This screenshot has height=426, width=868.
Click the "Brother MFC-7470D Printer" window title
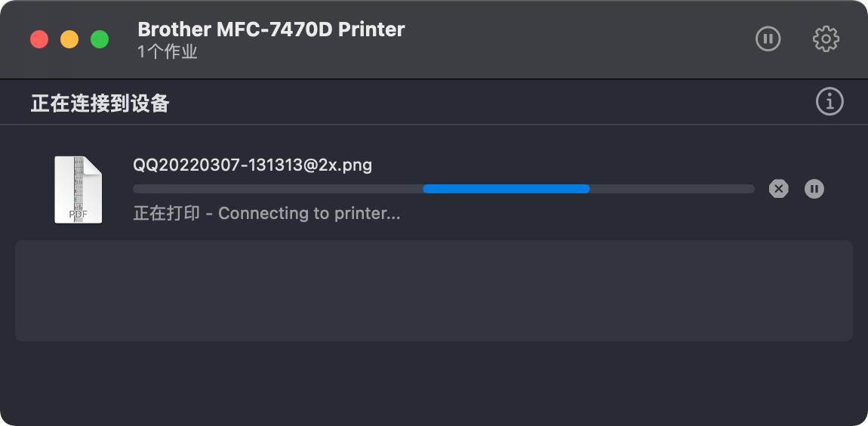click(271, 29)
